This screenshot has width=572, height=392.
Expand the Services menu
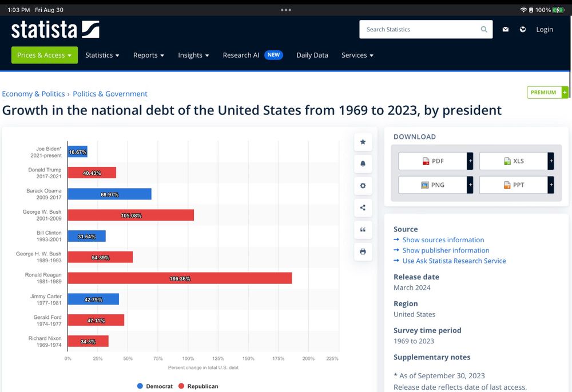coord(357,55)
